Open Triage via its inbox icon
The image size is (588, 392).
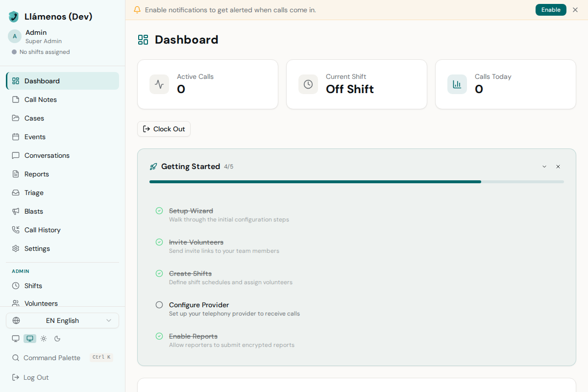(16, 193)
